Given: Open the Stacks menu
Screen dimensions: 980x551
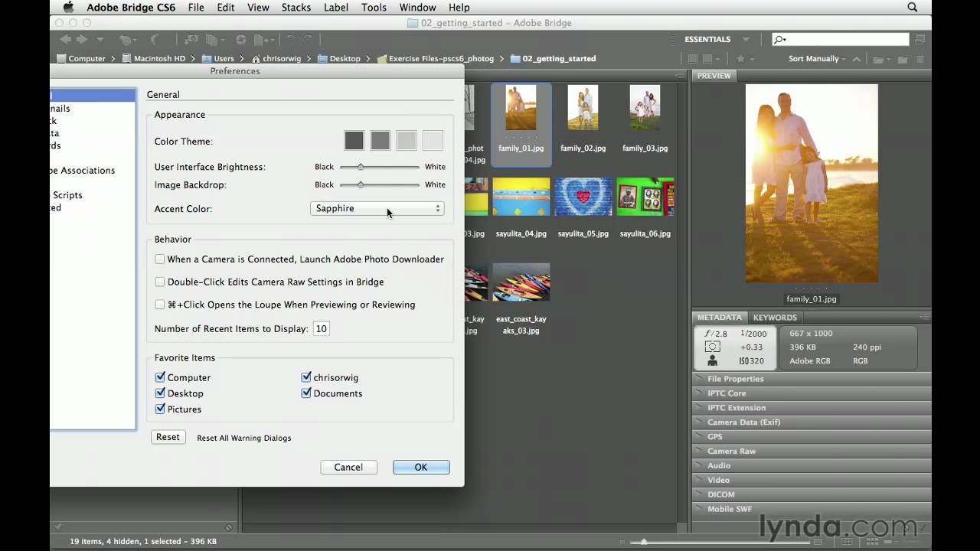Looking at the screenshot, I should click(x=296, y=7).
